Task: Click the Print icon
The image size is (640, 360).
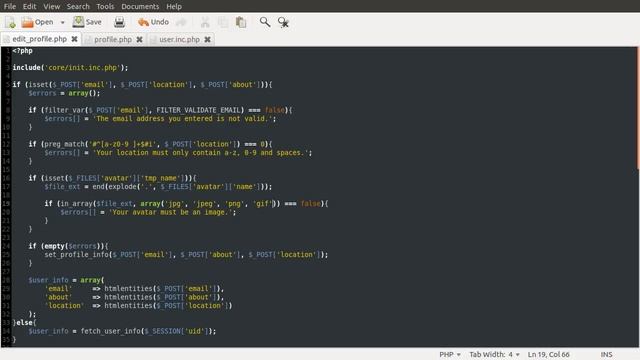Action: click(119, 22)
